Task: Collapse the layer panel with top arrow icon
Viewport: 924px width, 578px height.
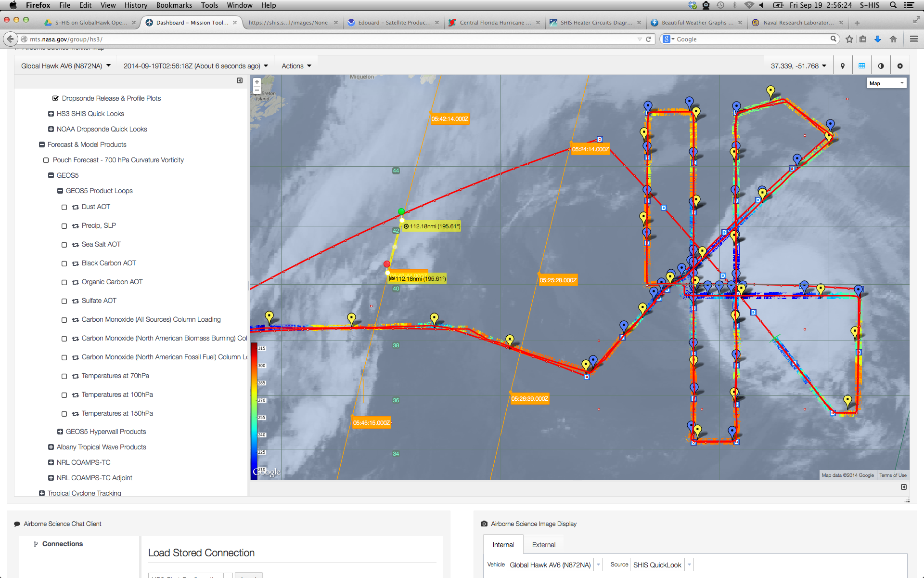Action: coord(240,80)
